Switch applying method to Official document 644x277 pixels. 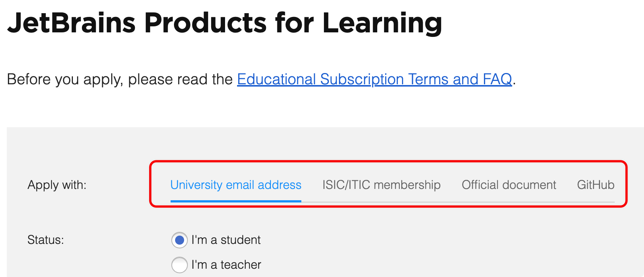pyautogui.click(x=509, y=185)
